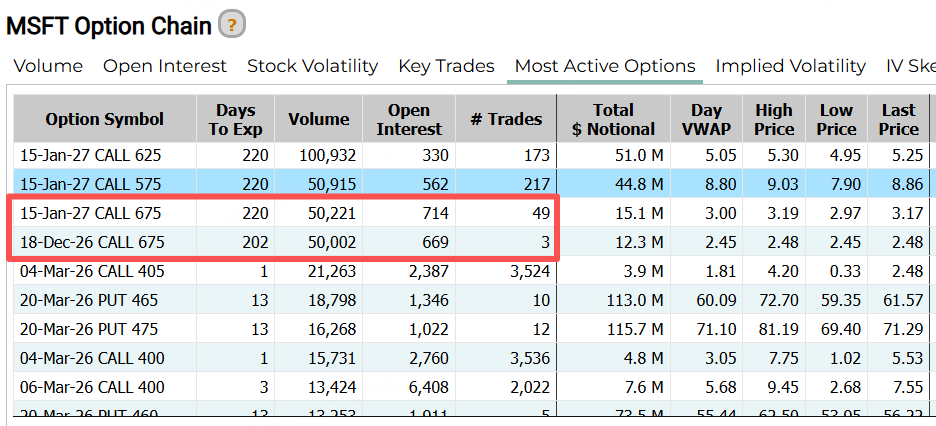936x426 pixels.
Task: Sort by the Option Symbol column header
Action: click(104, 120)
